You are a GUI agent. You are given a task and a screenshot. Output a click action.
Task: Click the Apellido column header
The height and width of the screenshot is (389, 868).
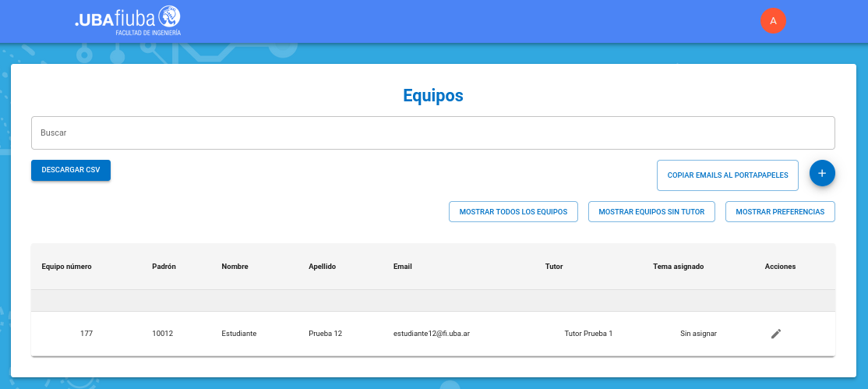click(322, 267)
